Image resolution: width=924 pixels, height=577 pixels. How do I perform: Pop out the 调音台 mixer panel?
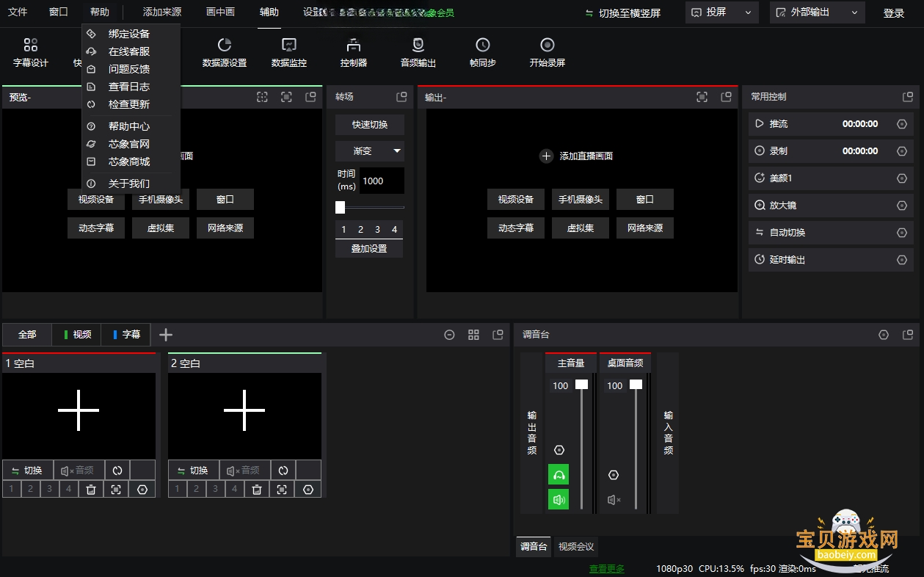pos(908,335)
